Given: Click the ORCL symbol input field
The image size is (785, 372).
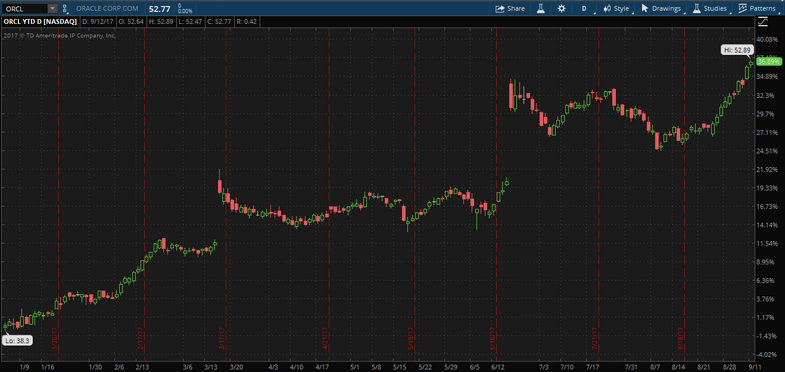Looking at the screenshot, I should pos(25,8).
